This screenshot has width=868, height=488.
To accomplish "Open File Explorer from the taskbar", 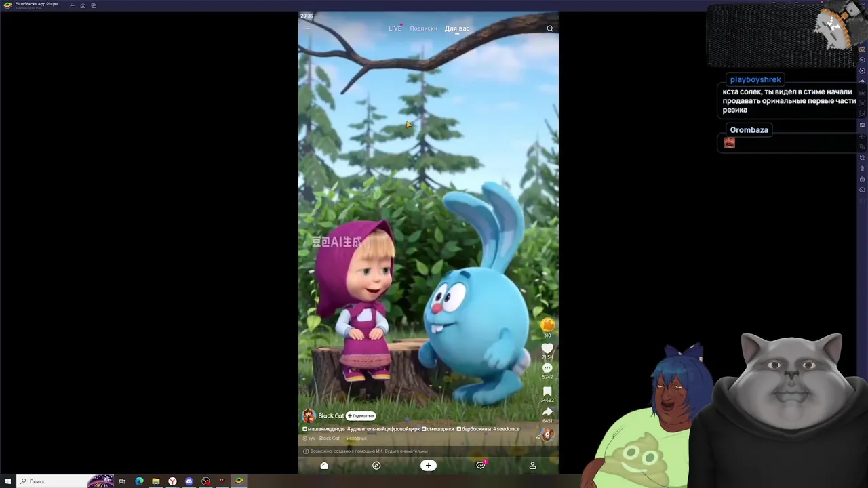I will 156,481.
